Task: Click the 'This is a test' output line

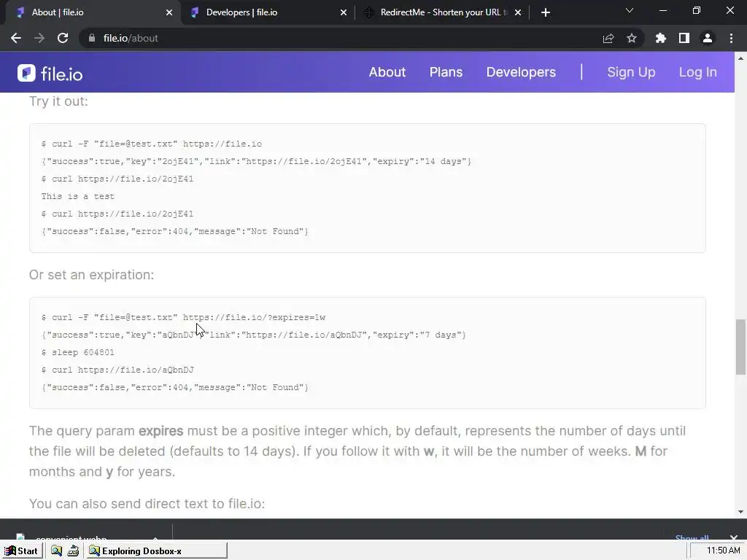Action: pos(77,196)
